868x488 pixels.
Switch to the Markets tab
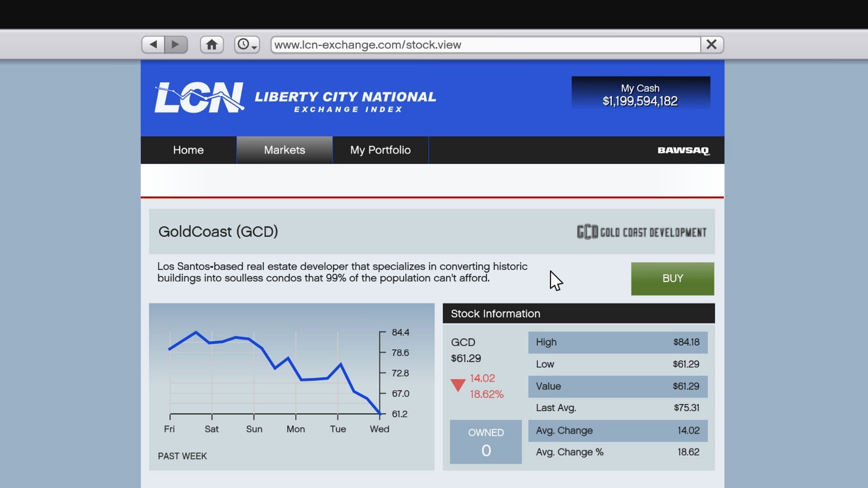click(284, 150)
